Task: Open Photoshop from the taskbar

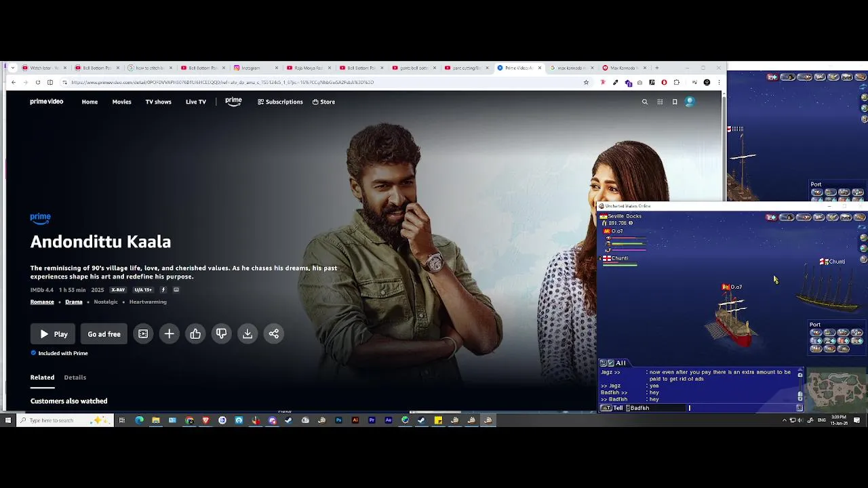Action: (338, 420)
